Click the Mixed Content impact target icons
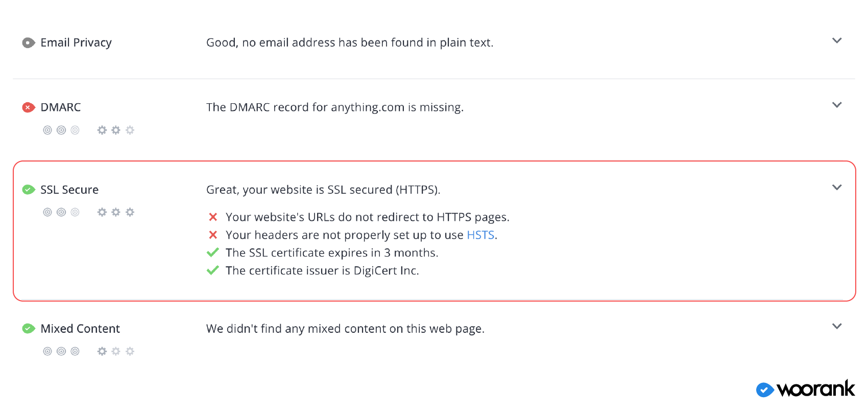This screenshot has height=413, width=868. (61, 351)
